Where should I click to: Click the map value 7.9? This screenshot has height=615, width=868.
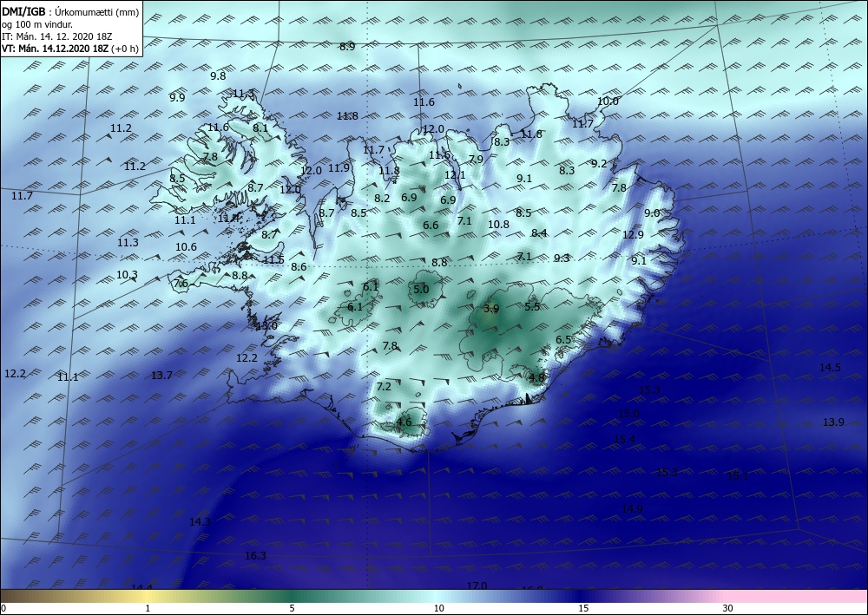point(476,160)
